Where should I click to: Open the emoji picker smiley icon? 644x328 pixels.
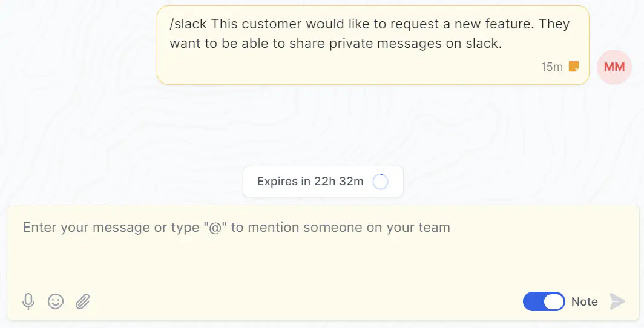pyautogui.click(x=56, y=301)
